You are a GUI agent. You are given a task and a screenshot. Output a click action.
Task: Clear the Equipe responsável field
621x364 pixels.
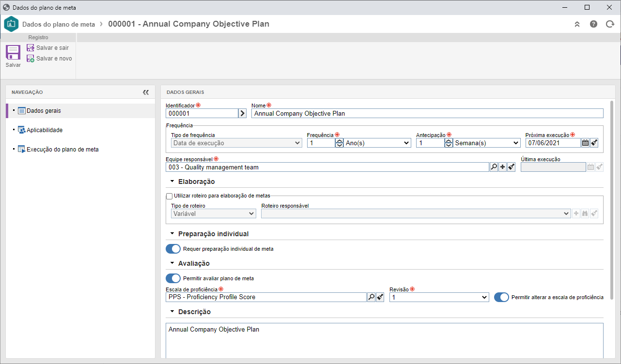point(511,167)
